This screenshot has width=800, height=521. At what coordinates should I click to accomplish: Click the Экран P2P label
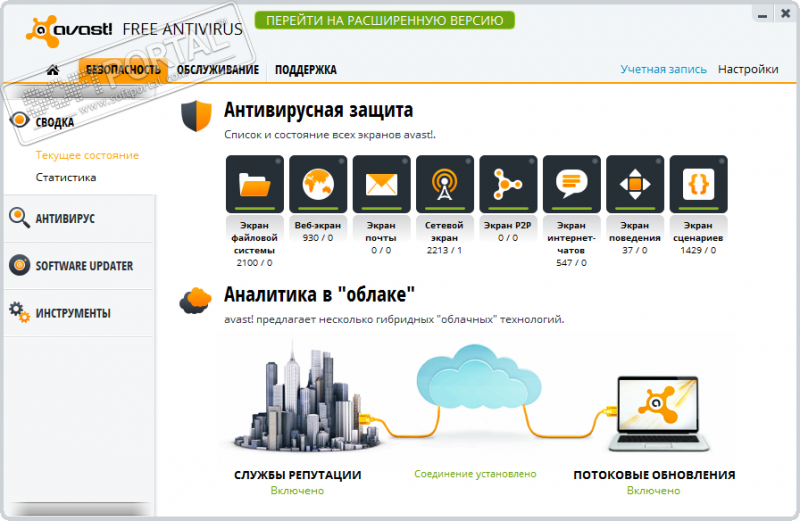(x=508, y=225)
